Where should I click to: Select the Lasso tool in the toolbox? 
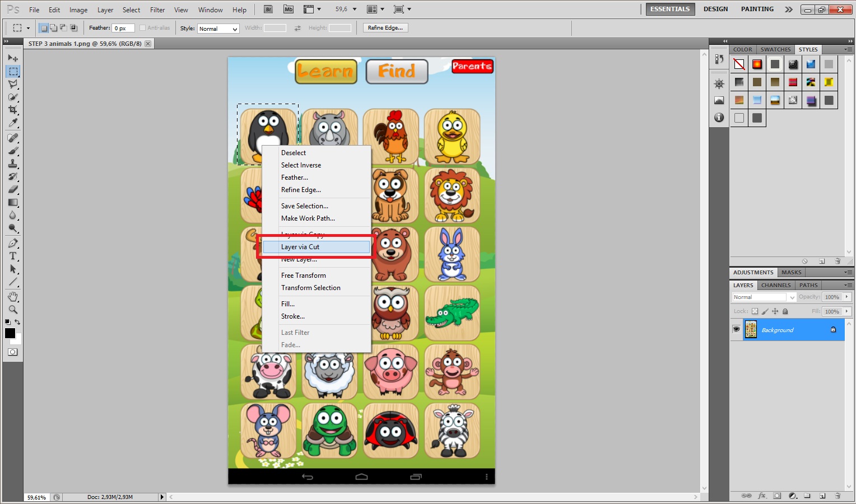pos(13,84)
